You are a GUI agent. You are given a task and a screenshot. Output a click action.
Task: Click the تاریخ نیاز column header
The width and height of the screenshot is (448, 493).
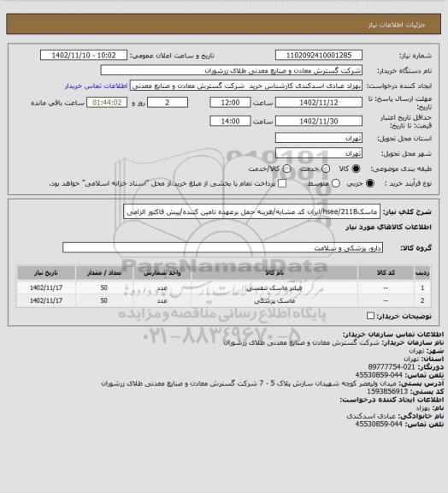tap(46, 273)
